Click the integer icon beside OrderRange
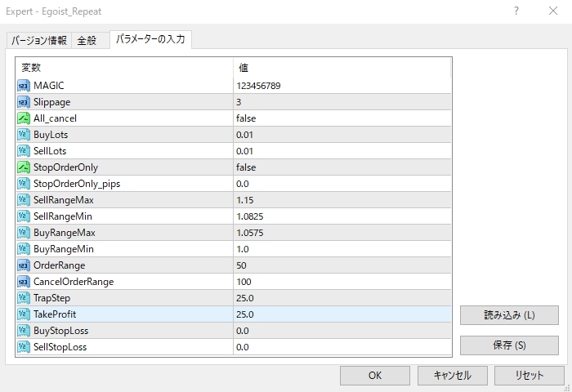Viewport: 572px width, 392px height. 23,265
